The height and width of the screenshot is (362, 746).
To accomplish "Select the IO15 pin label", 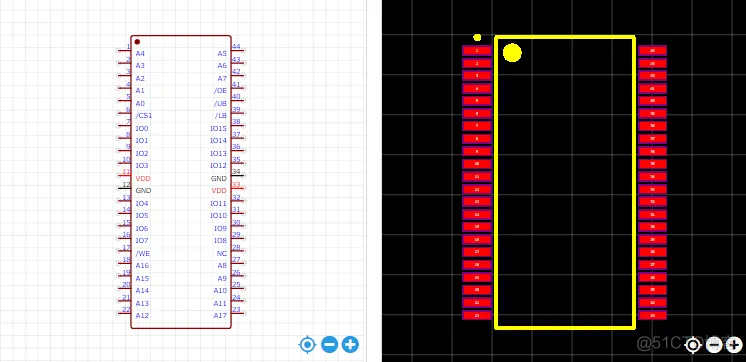I will (218, 128).
